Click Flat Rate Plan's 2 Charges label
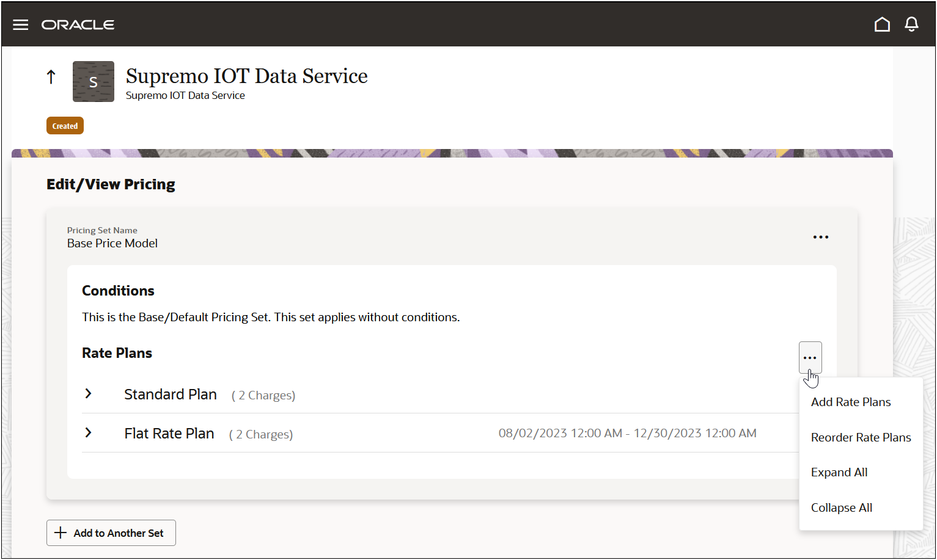This screenshot has height=560, width=937. pyautogui.click(x=261, y=435)
